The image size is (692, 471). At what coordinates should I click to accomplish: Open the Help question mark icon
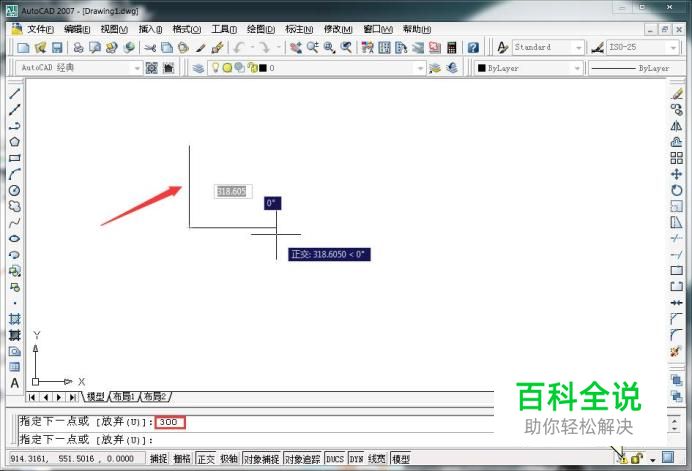click(x=473, y=47)
